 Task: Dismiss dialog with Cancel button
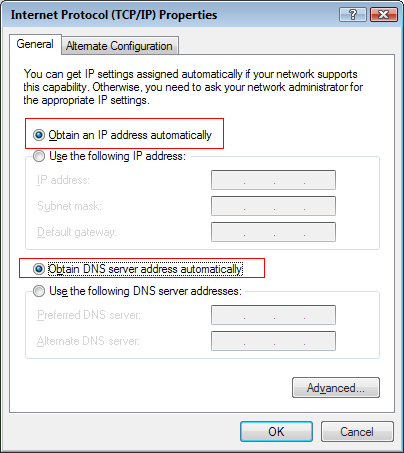coord(357,432)
